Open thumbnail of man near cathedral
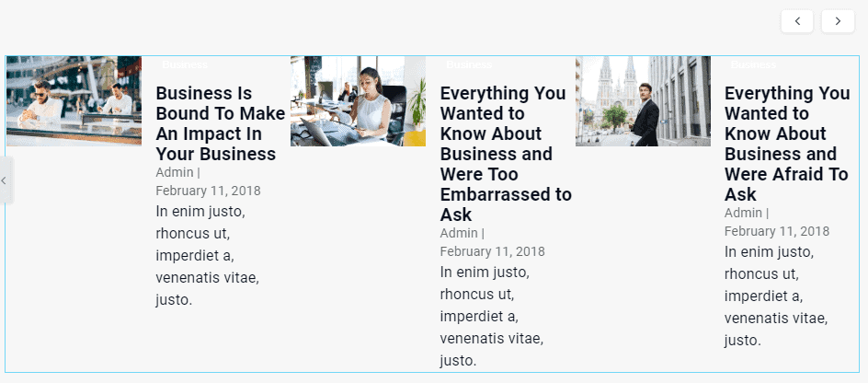 point(643,100)
